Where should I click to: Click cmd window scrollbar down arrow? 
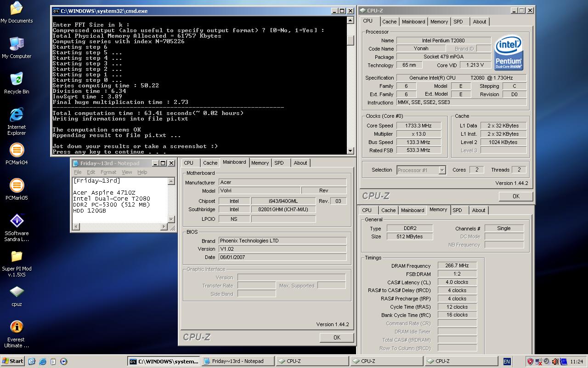point(351,150)
